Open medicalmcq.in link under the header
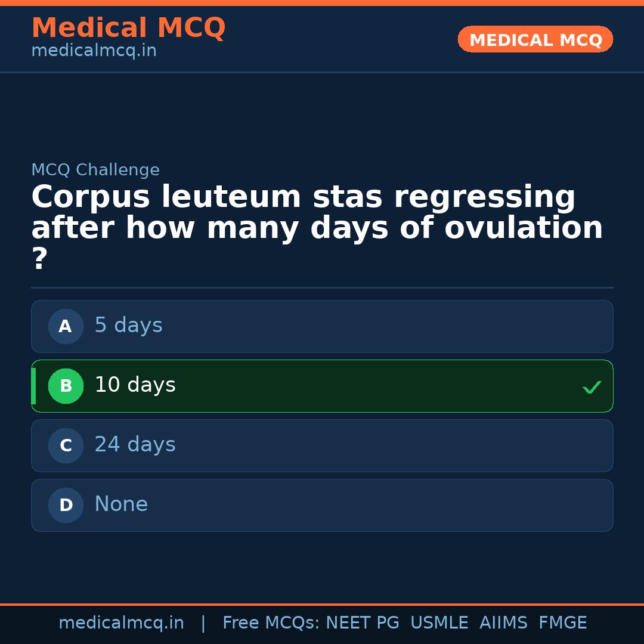Screen dimensions: 644x644 94,51
